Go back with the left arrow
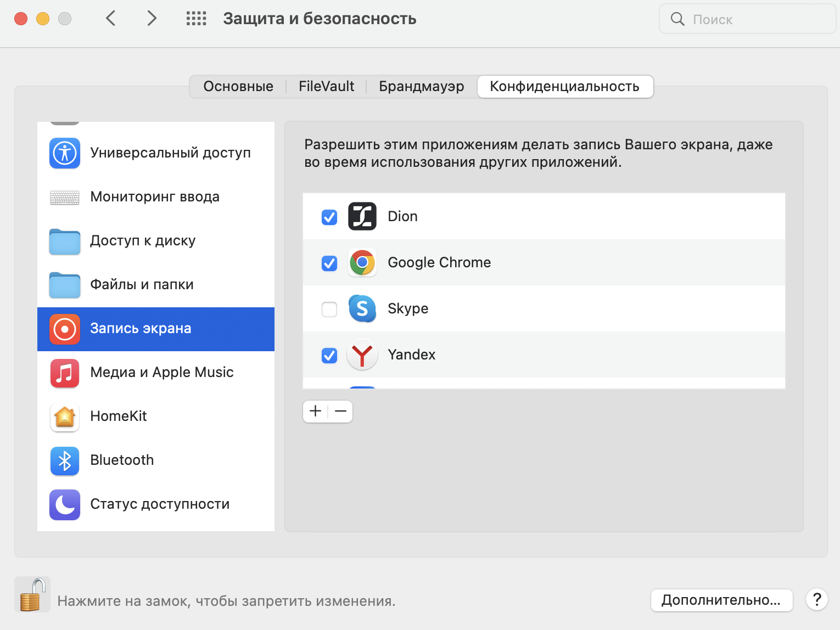 point(110,19)
